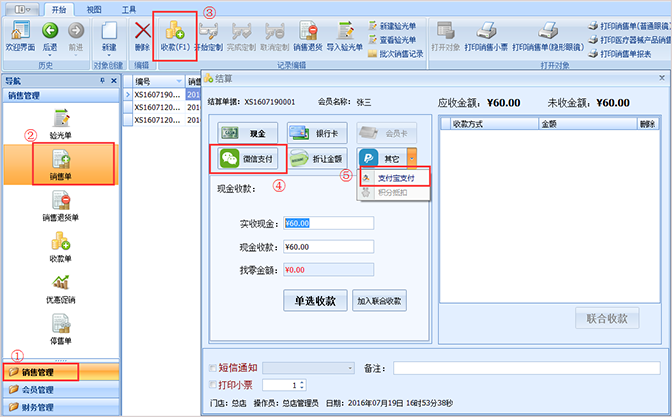Viewport: 672px width, 417px height.
Task: Select the row XS1607190... in the list
Action: click(x=157, y=94)
